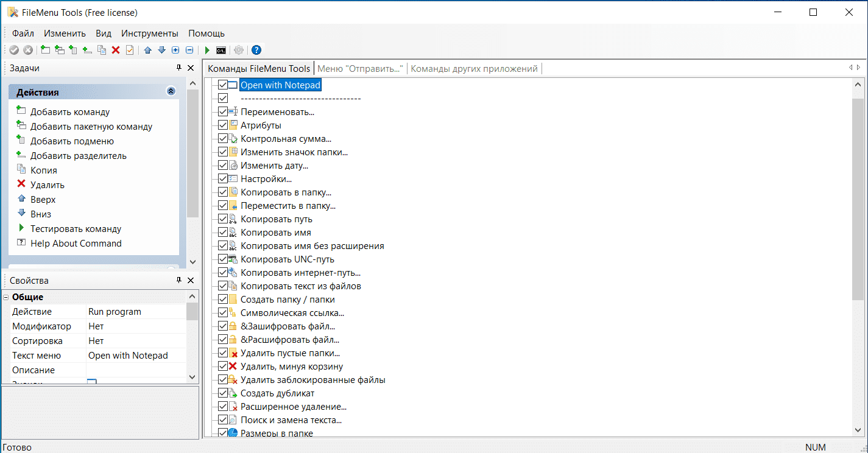The image size is (868, 453).
Task: Click the icon beside Изменить дату...
Action: (x=233, y=166)
